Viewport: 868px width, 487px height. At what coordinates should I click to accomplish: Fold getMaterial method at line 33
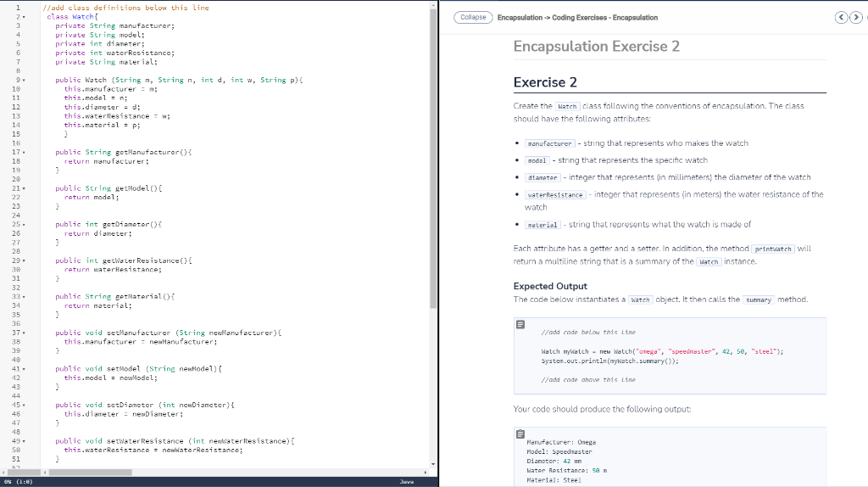click(x=24, y=296)
